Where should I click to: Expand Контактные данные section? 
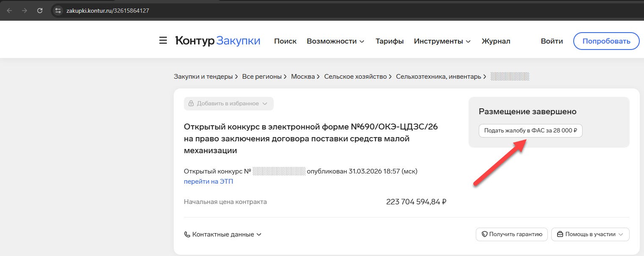[x=223, y=234]
